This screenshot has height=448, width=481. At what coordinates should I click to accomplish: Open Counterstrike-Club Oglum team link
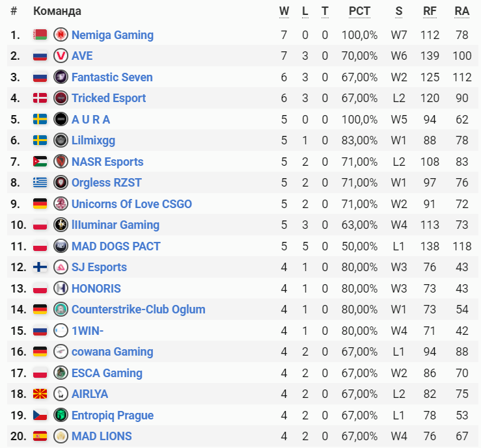coord(138,310)
